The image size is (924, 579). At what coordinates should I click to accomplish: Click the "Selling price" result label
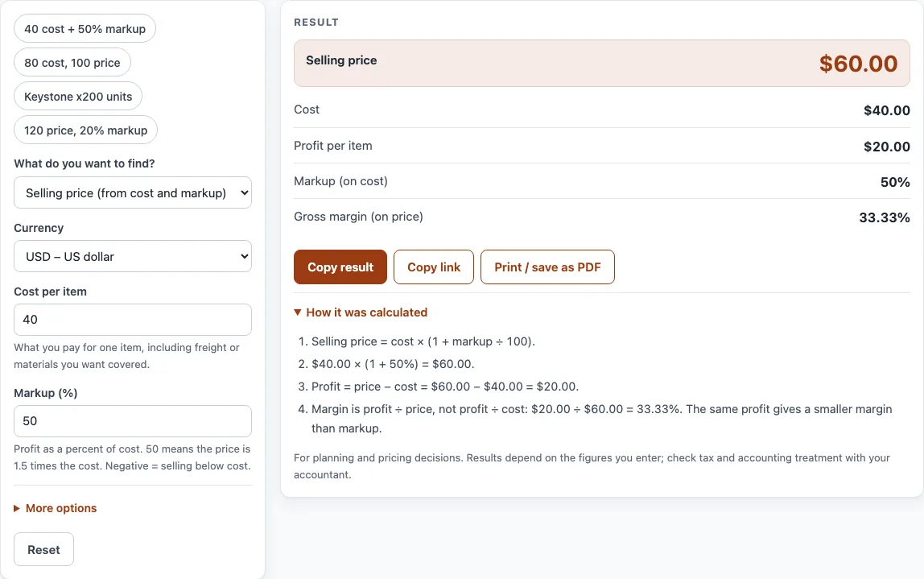(341, 60)
